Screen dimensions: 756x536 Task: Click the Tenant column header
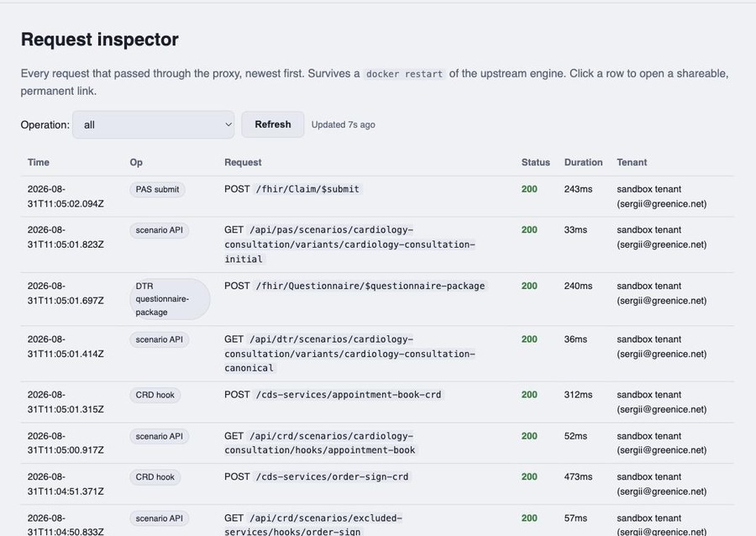(632, 162)
